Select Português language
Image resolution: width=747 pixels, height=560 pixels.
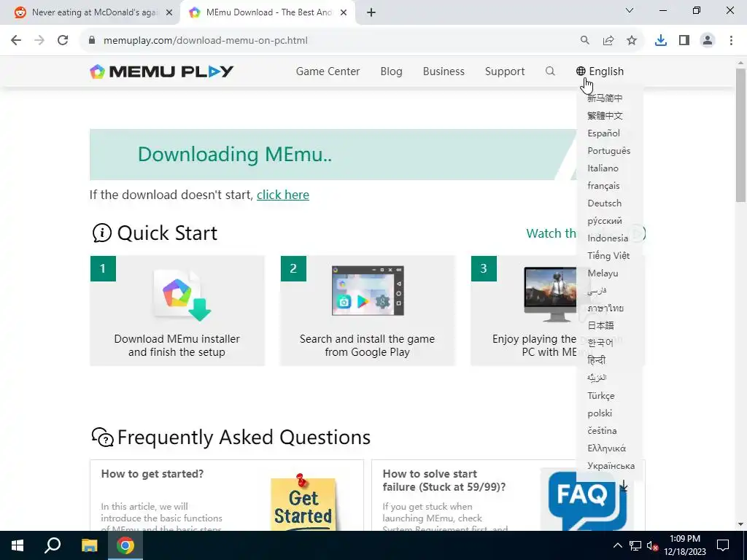(609, 151)
